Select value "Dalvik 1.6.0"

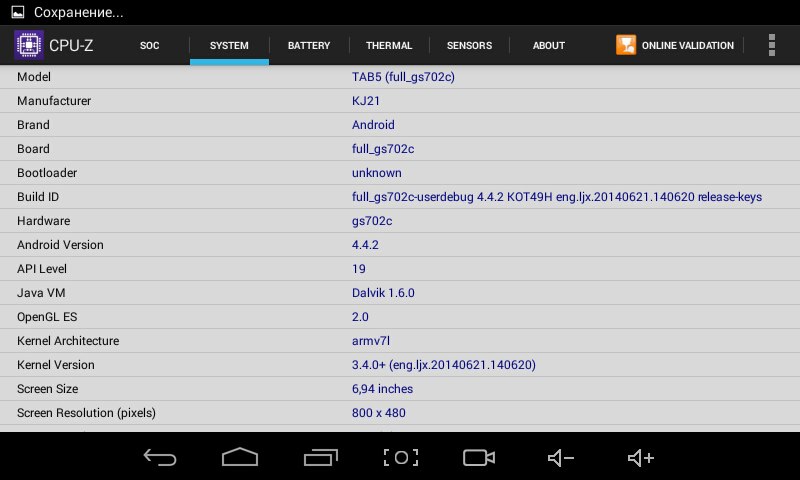coord(383,292)
